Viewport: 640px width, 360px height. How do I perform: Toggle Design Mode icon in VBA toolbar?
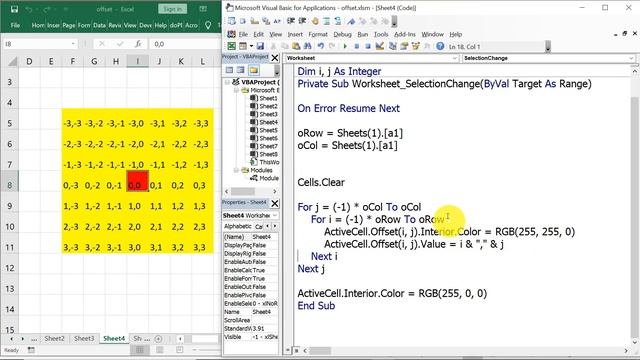[380, 47]
